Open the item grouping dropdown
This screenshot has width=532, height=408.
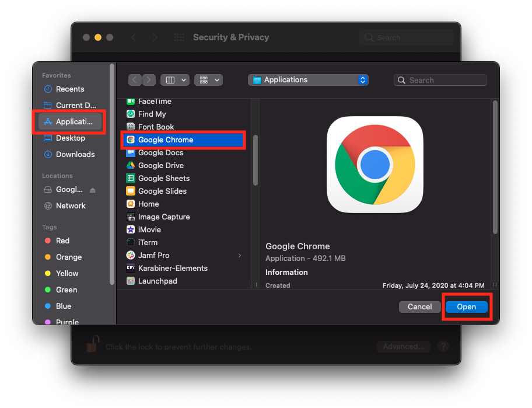[208, 80]
